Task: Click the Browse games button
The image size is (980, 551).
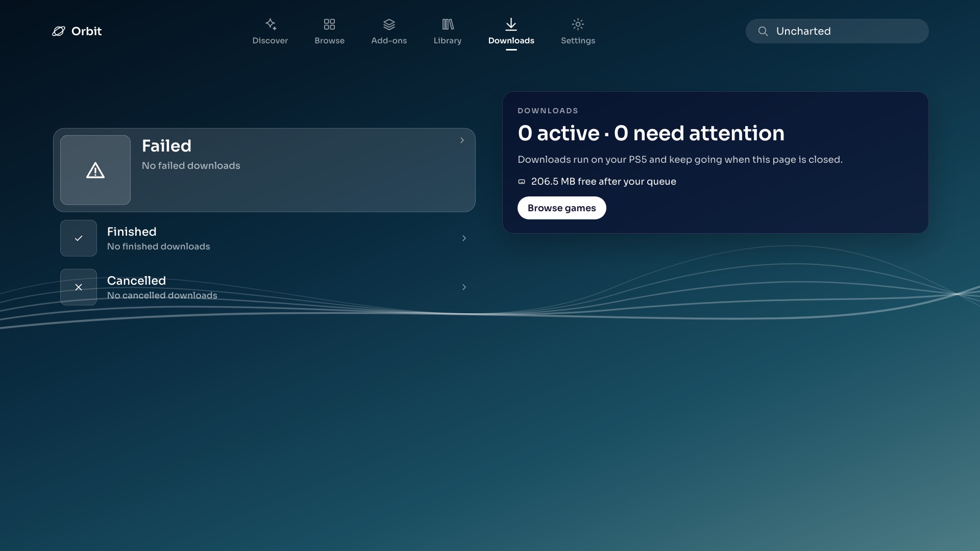Action: (561, 208)
